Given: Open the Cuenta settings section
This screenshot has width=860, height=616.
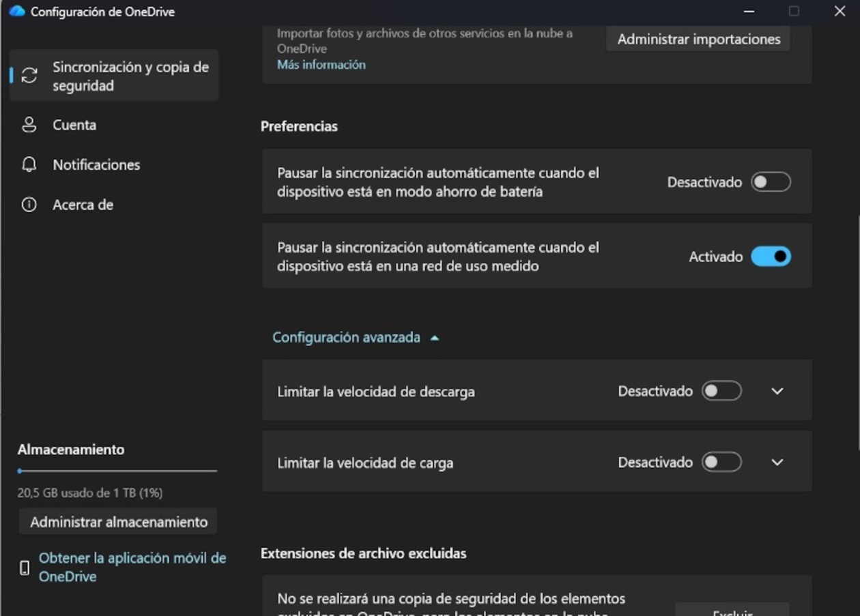Looking at the screenshot, I should click(x=74, y=125).
